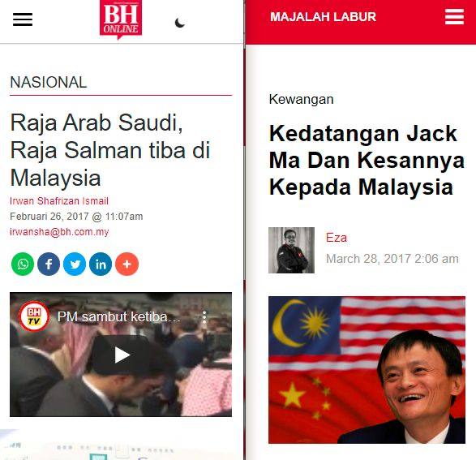
Task: Click the irwansha@bh.com.my email link
Action: [59, 232]
